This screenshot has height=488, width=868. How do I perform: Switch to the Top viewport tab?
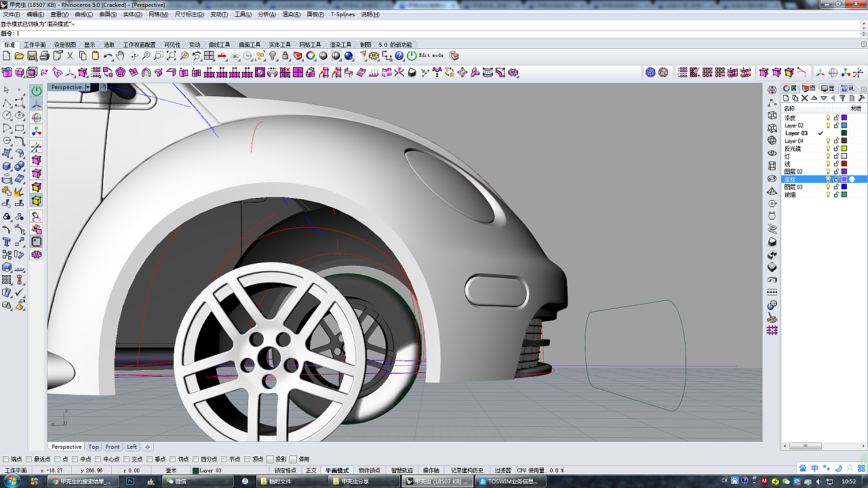click(x=94, y=447)
